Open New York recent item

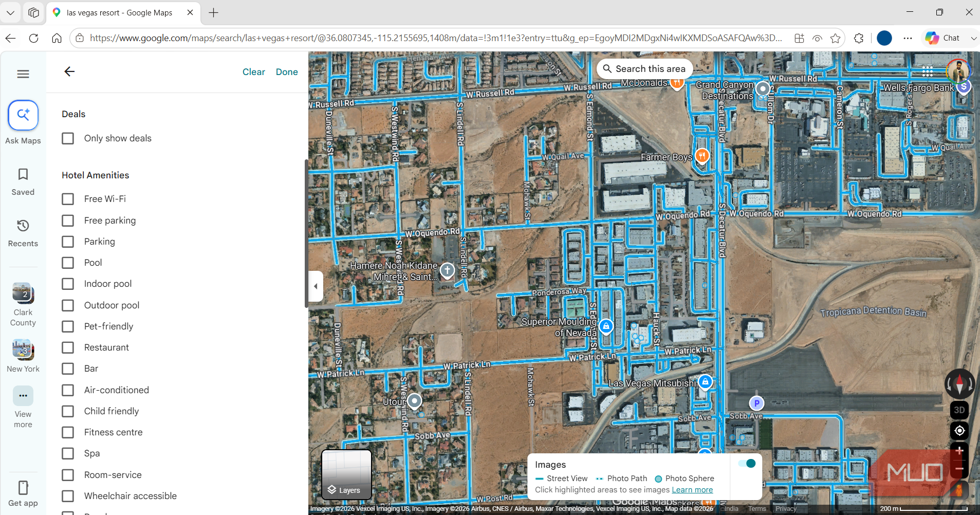(x=23, y=356)
